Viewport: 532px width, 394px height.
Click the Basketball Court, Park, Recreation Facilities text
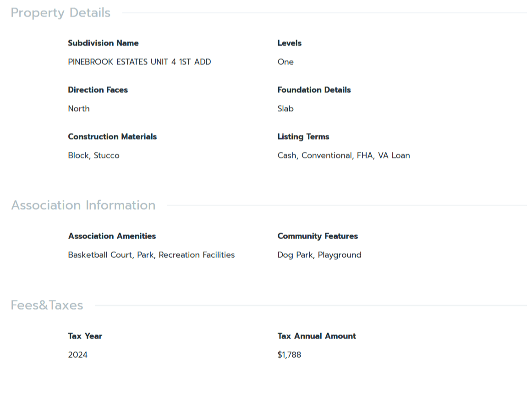click(x=151, y=255)
